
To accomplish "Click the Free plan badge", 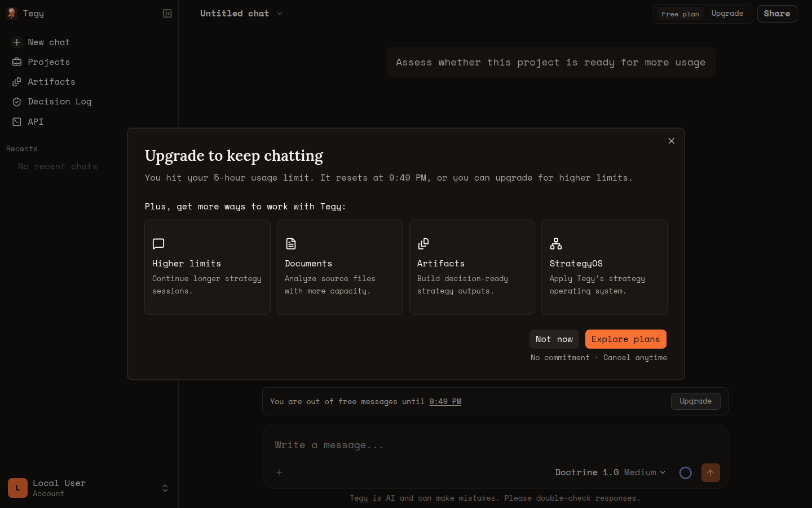I will (x=680, y=14).
